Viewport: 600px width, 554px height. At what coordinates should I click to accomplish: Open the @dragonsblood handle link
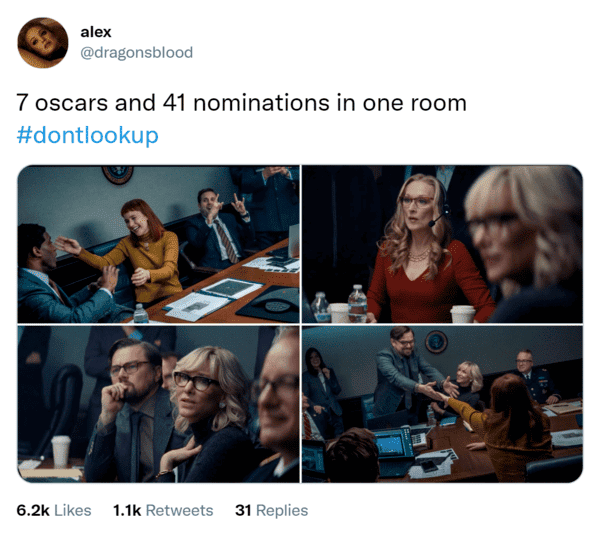[x=137, y=52]
